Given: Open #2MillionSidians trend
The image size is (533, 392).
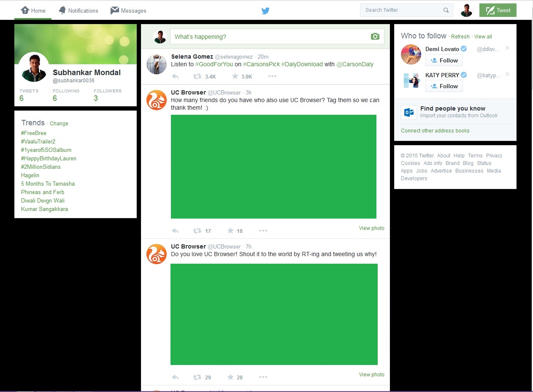Looking at the screenshot, I should [41, 167].
